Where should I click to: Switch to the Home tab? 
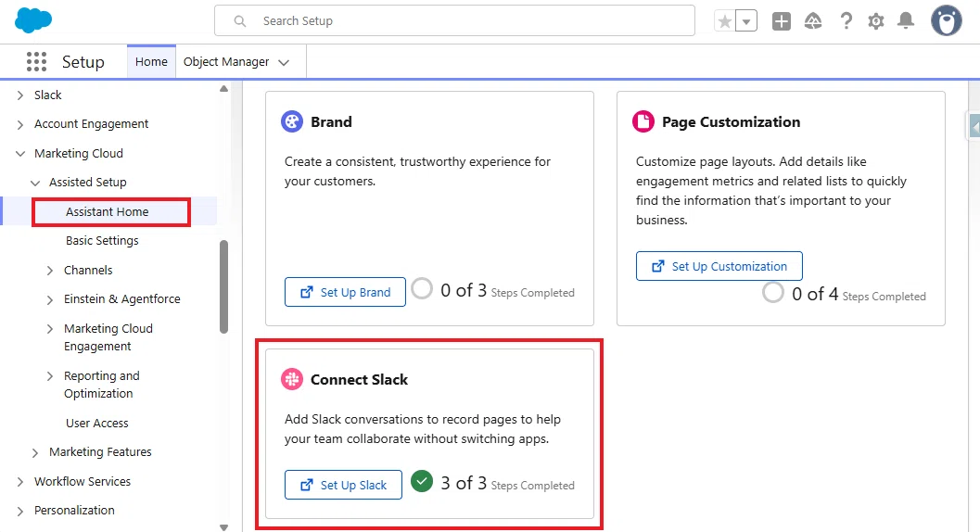point(151,62)
